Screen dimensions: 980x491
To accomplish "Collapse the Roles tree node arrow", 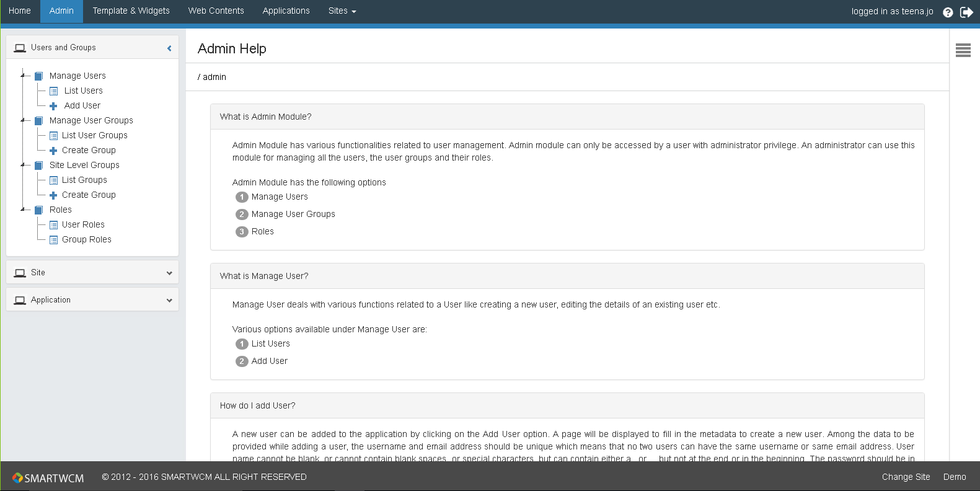I will tap(23, 210).
